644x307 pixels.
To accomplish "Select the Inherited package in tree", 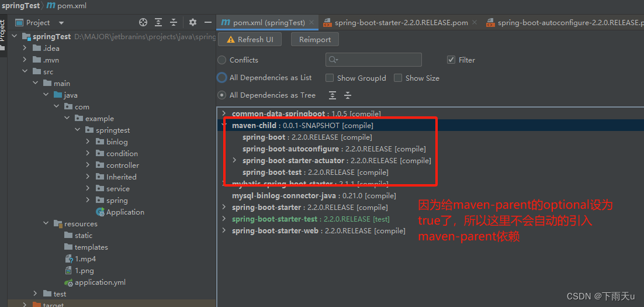I will (121, 177).
